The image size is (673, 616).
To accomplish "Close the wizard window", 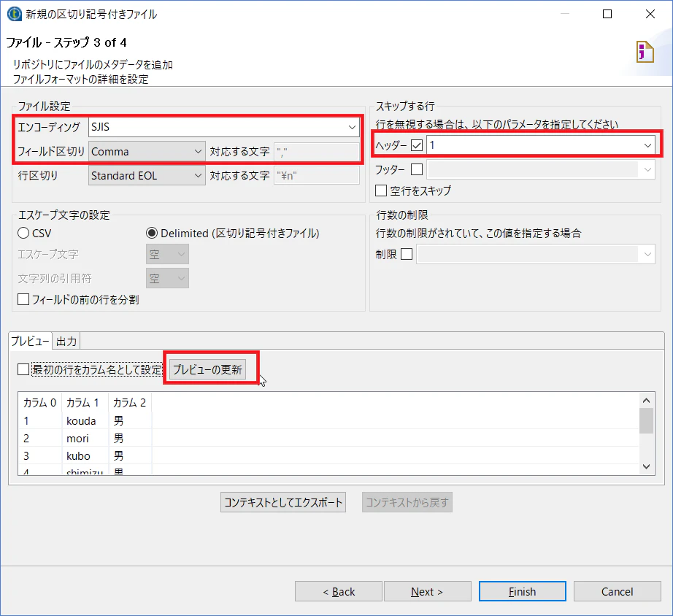I will (650, 14).
